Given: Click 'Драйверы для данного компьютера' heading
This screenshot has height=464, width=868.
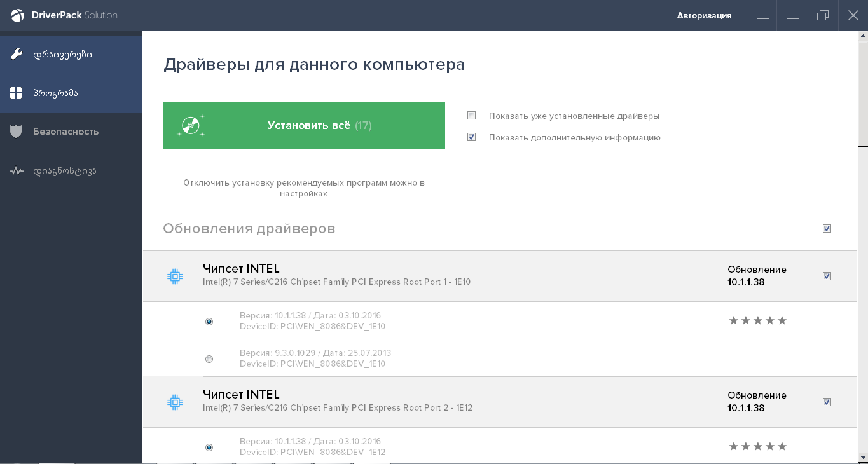Looking at the screenshot, I should (x=314, y=65).
